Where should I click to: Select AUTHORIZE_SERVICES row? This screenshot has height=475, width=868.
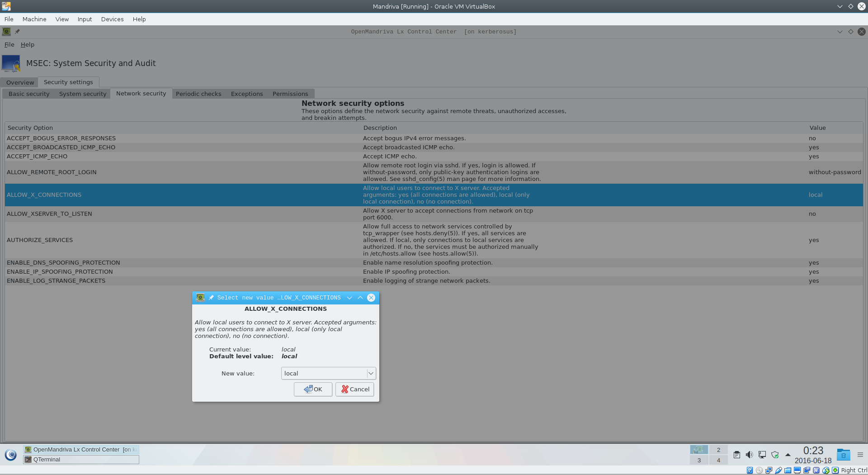coord(434,240)
